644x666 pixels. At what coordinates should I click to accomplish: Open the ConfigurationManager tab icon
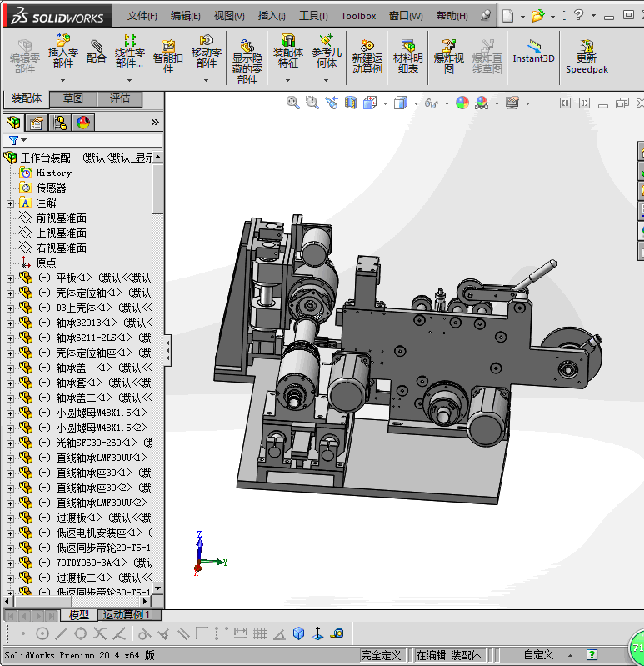click(60, 123)
